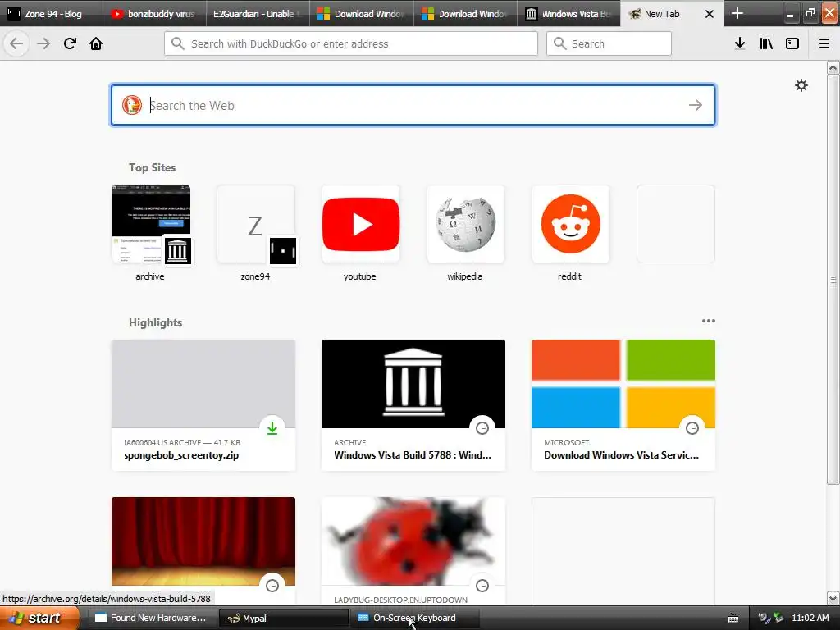
Task: Open the Windows Start menu
Action: (x=39, y=618)
